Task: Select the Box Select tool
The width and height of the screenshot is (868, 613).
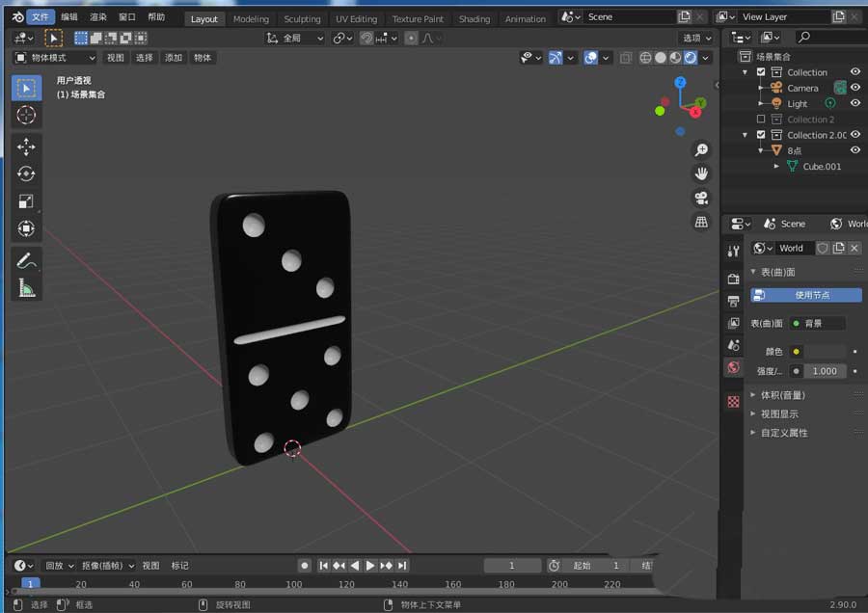Action: point(26,88)
